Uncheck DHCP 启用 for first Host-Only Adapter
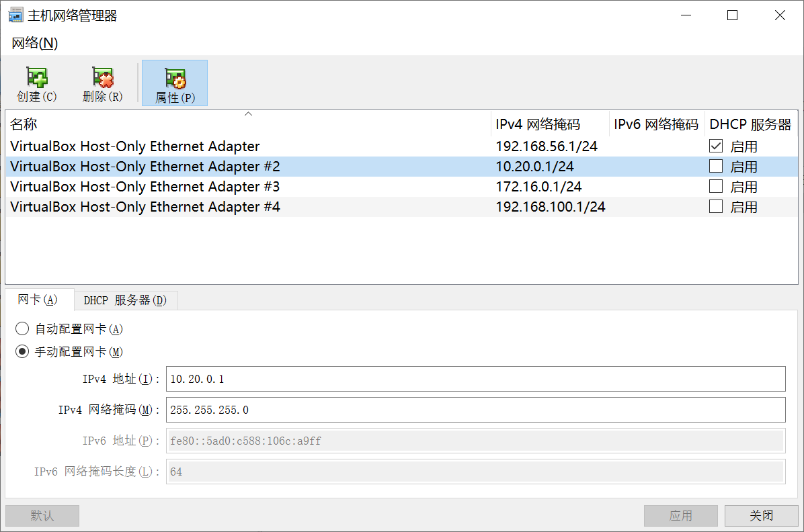The height and width of the screenshot is (532, 804). 716,146
